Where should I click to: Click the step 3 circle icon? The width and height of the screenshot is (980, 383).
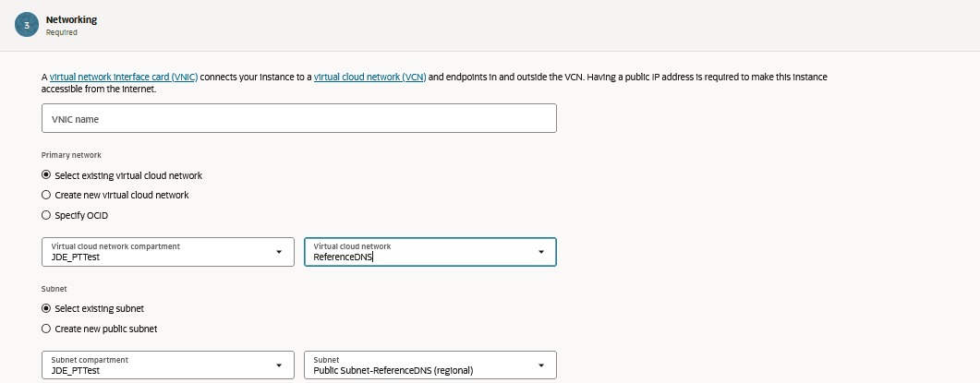27,25
